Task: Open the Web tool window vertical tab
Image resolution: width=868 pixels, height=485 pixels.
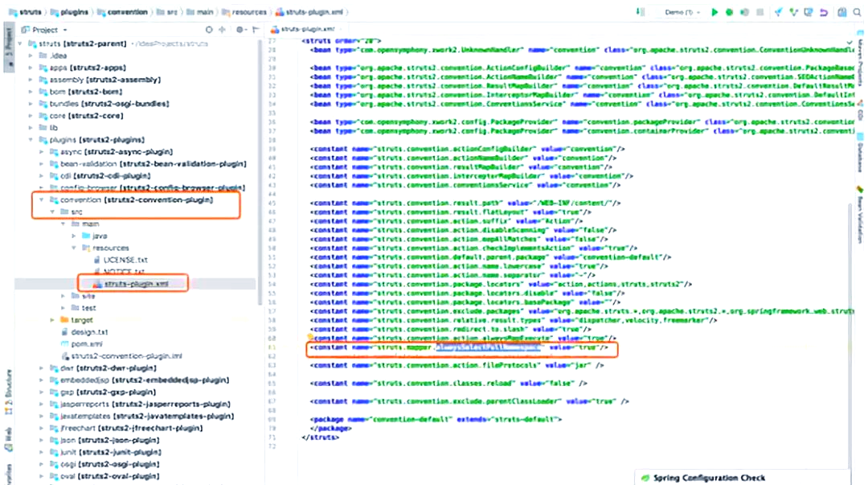Action: coord(8,439)
